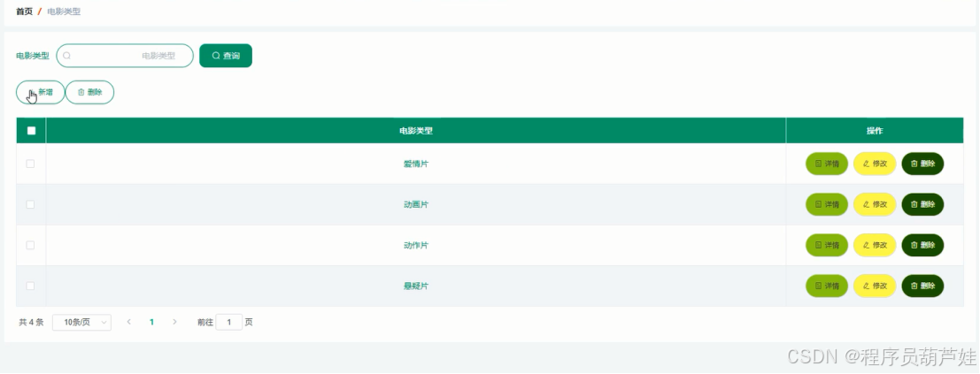Screen dimensions: 980x374
Task: Check the checkbox for 动作片 row
Action: [x=30, y=245]
